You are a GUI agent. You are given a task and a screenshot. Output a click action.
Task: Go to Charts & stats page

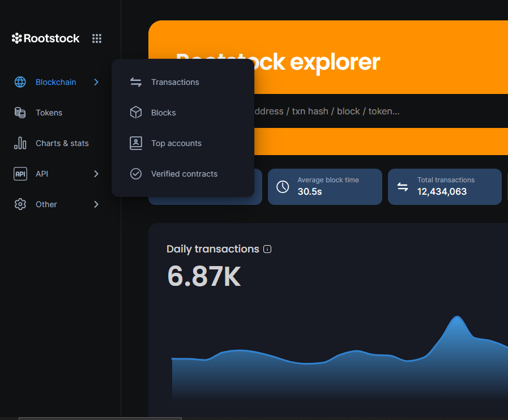62,143
